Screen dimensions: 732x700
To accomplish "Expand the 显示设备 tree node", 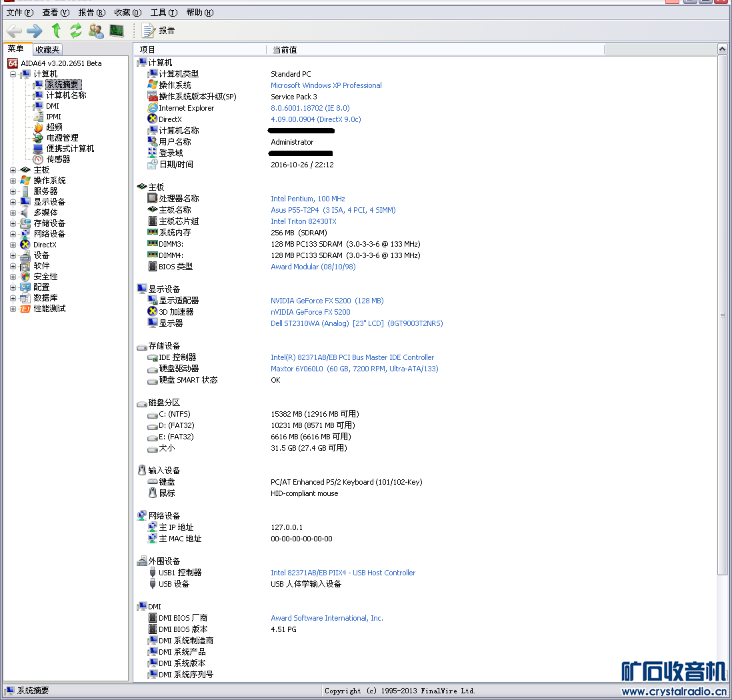I will (x=13, y=202).
